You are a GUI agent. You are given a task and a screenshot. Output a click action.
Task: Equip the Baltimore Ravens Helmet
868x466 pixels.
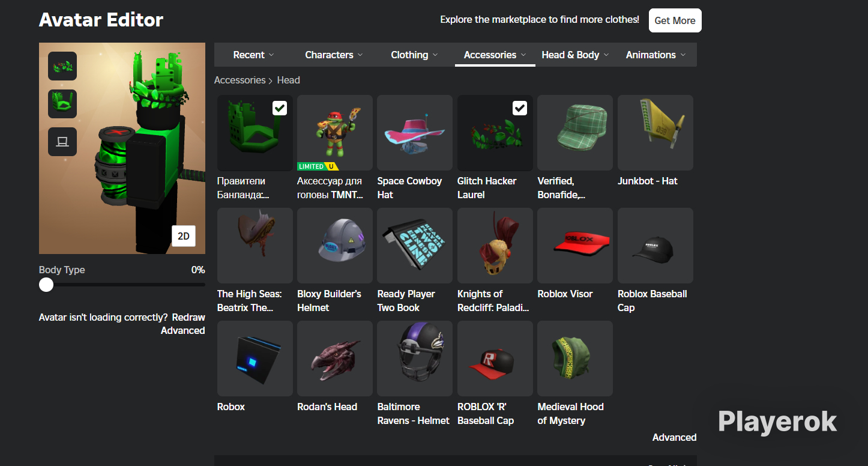click(415, 359)
